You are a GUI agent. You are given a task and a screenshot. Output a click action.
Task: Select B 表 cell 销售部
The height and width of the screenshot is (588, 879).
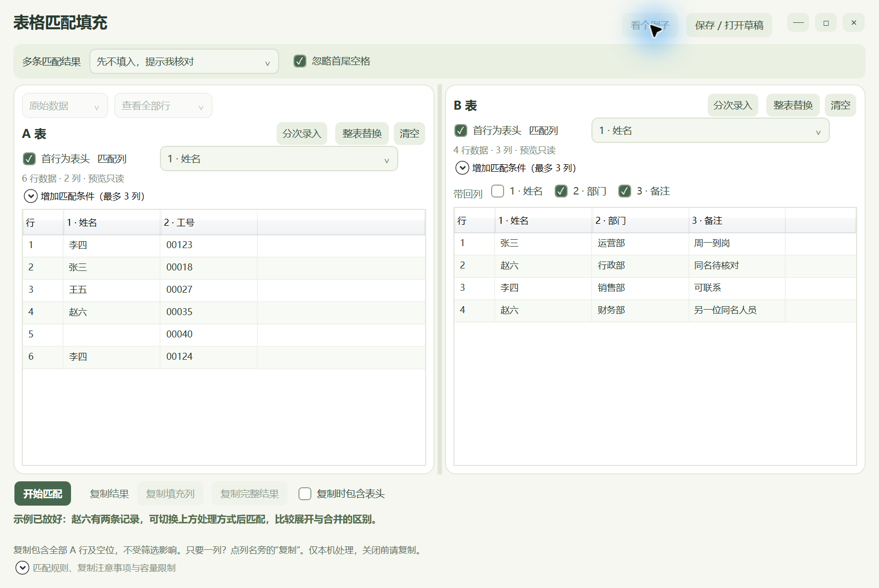640,288
